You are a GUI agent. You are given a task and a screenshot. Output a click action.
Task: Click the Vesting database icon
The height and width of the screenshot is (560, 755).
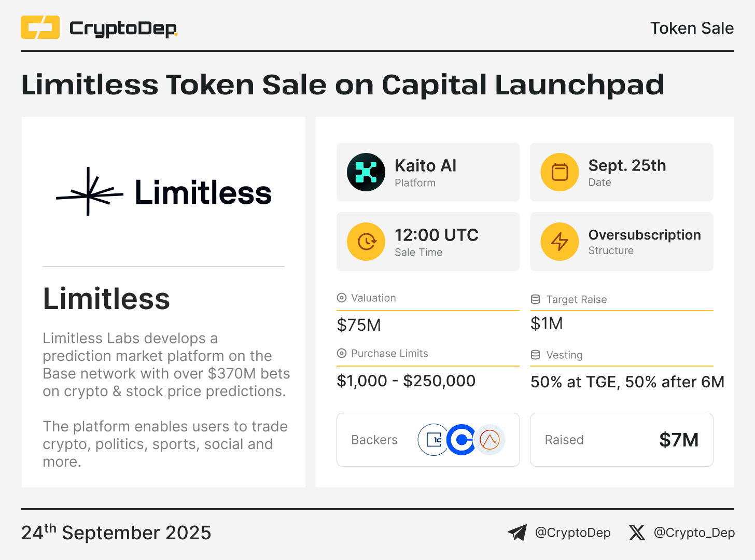click(x=536, y=355)
